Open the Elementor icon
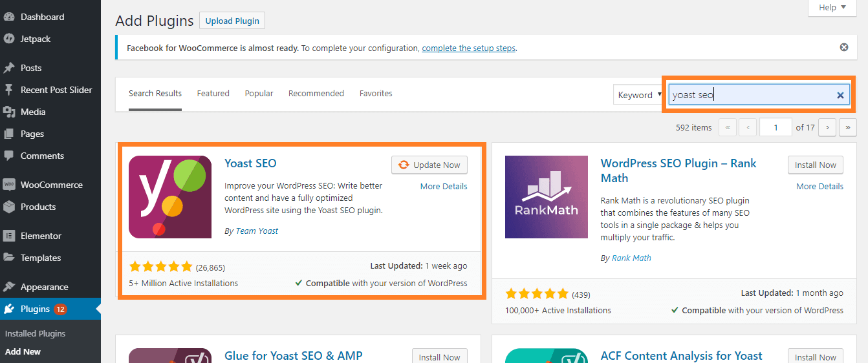 [9, 236]
